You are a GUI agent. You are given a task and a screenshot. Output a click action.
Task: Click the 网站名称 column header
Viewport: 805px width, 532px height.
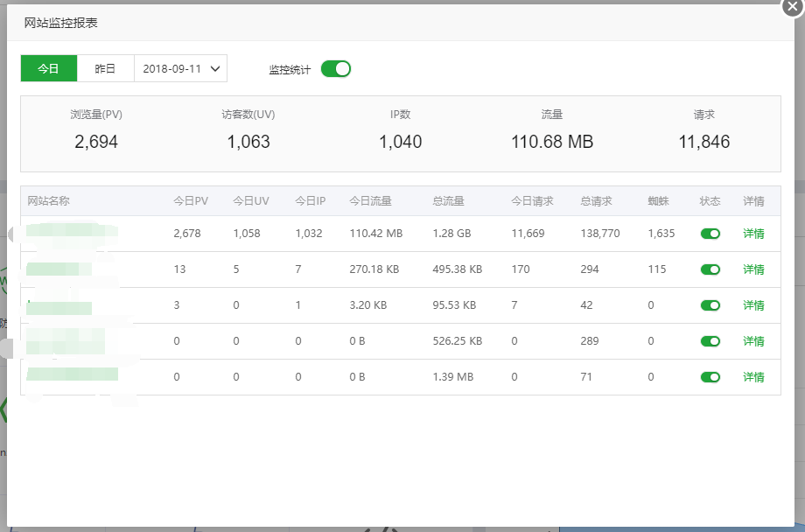(48, 200)
